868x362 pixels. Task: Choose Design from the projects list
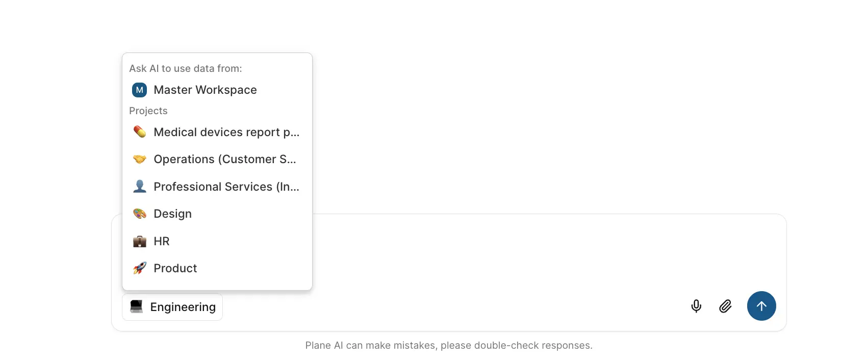pyautogui.click(x=173, y=214)
